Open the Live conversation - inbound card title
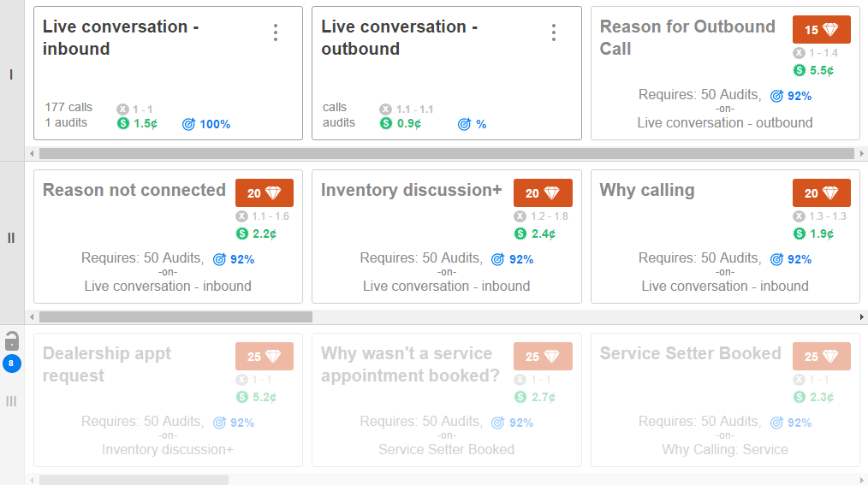Screen dimensions: 868x485 pyautogui.click(x=121, y=38)
